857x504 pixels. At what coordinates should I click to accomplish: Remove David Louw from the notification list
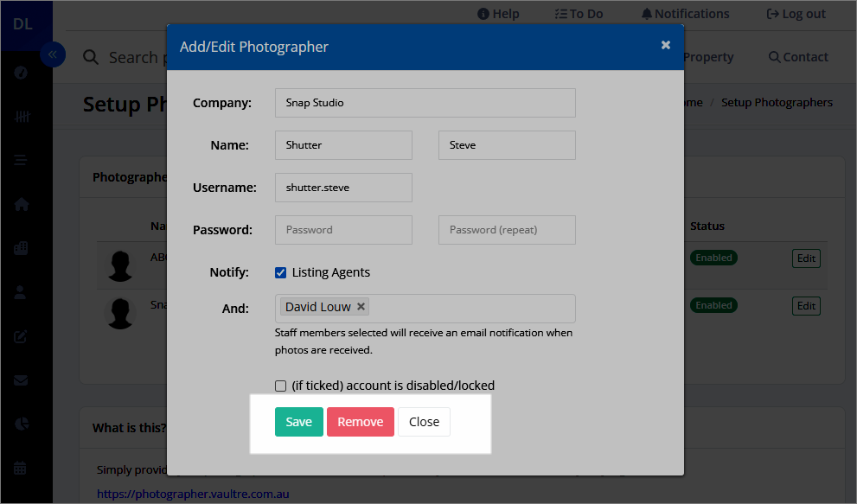(361, 305)
